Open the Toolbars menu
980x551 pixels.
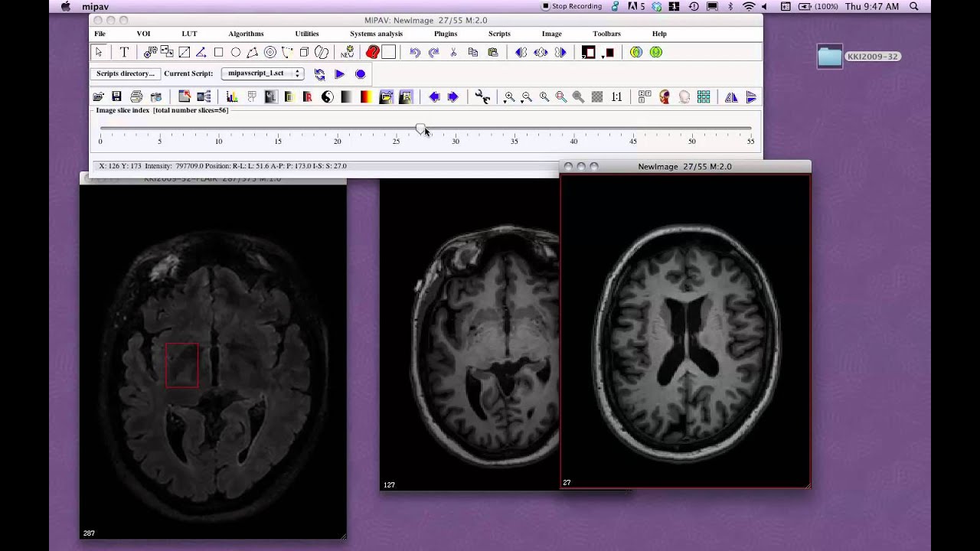click(x=606, y=34)
